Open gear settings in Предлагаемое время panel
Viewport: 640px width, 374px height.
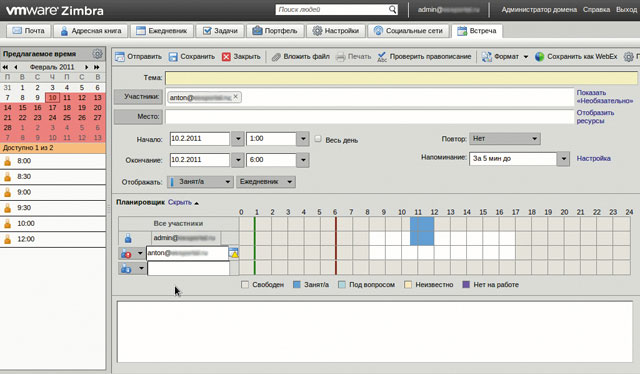coord(97,54)
